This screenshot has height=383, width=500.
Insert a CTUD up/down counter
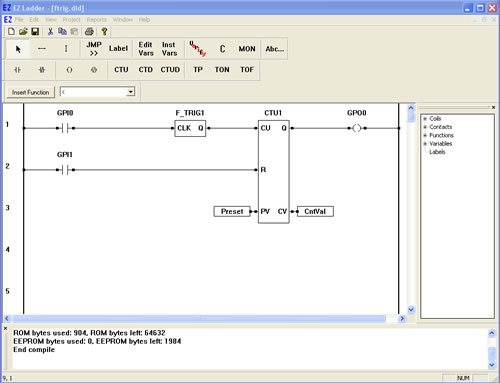pyautogui.click(x=170, y=70)
